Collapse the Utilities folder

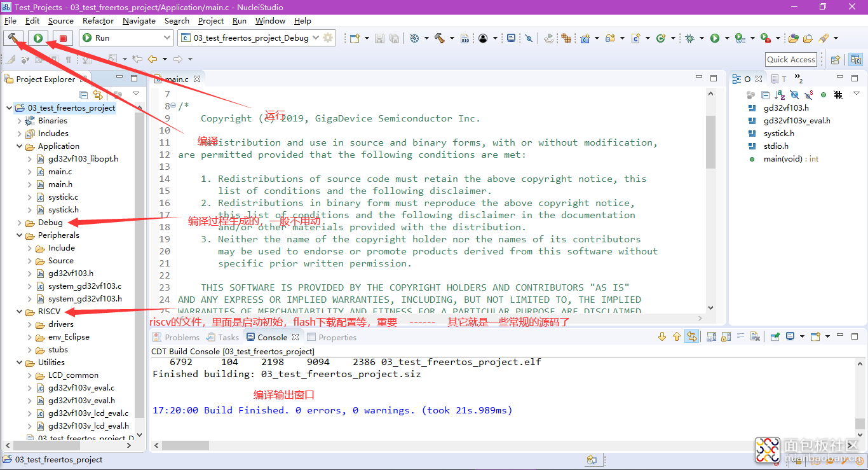tap(19, 363)
